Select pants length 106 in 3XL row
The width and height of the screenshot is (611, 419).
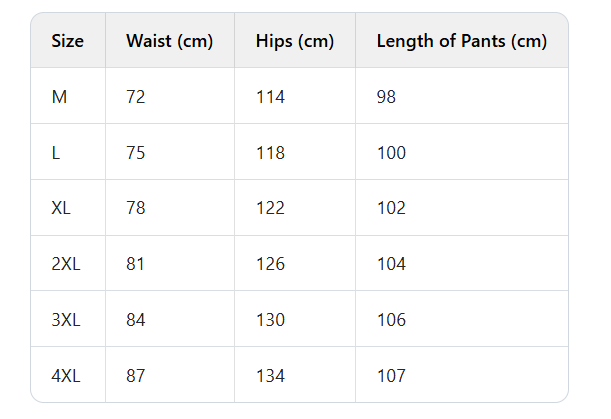pyautogui.click(x=391, y=320)
